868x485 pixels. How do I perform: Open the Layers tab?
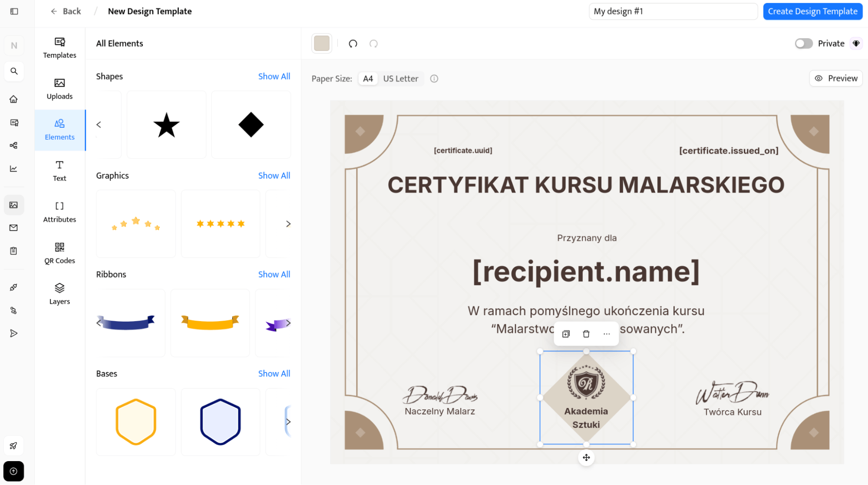[x=59, y=294]
